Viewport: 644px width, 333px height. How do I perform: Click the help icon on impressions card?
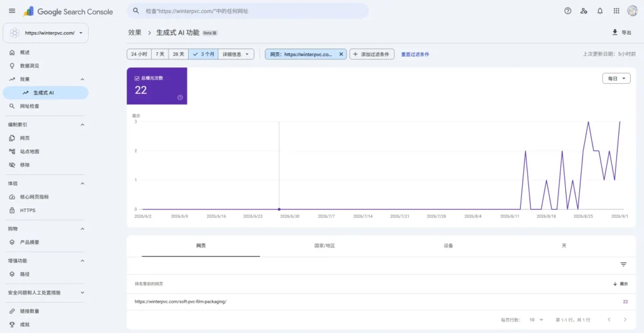point(180,98)
